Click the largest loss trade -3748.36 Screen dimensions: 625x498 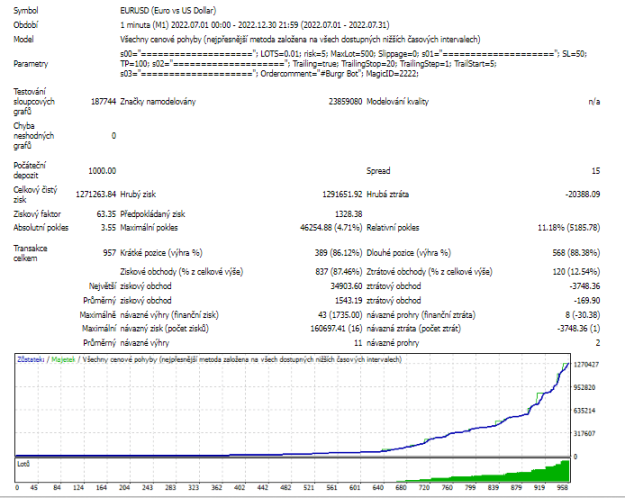pyautogui.click(x=585, y=286)
